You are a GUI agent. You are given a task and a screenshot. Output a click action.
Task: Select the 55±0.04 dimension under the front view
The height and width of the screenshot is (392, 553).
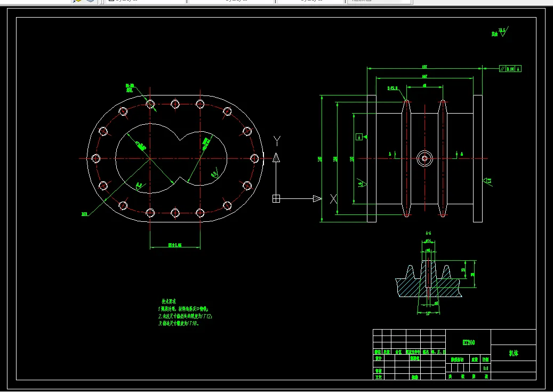(175, 245)
